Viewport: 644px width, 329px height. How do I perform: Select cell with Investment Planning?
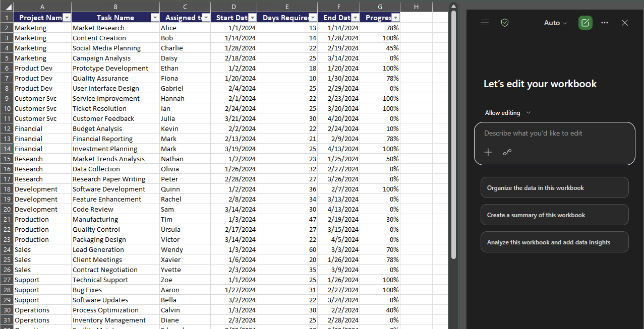point(115,149)
